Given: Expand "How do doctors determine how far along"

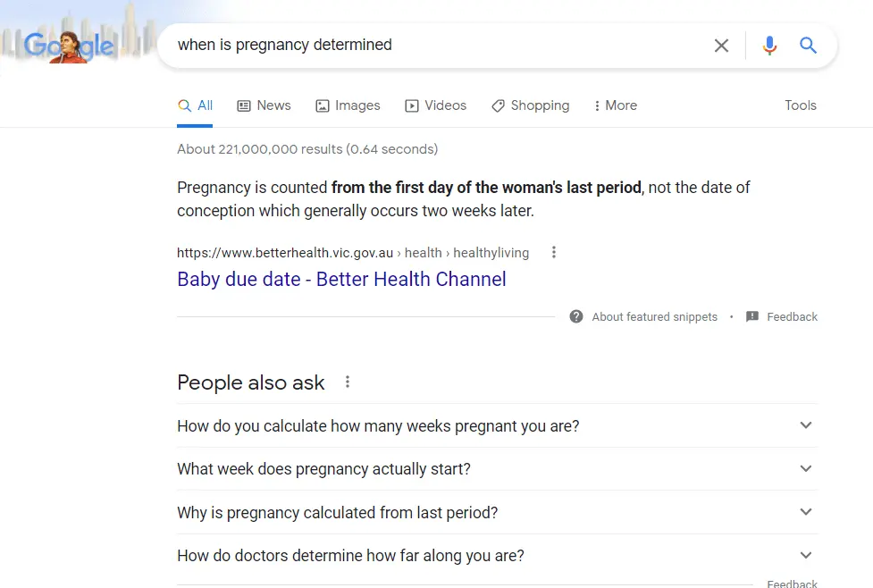Looking at the screenshot, I should pos(806,556).
